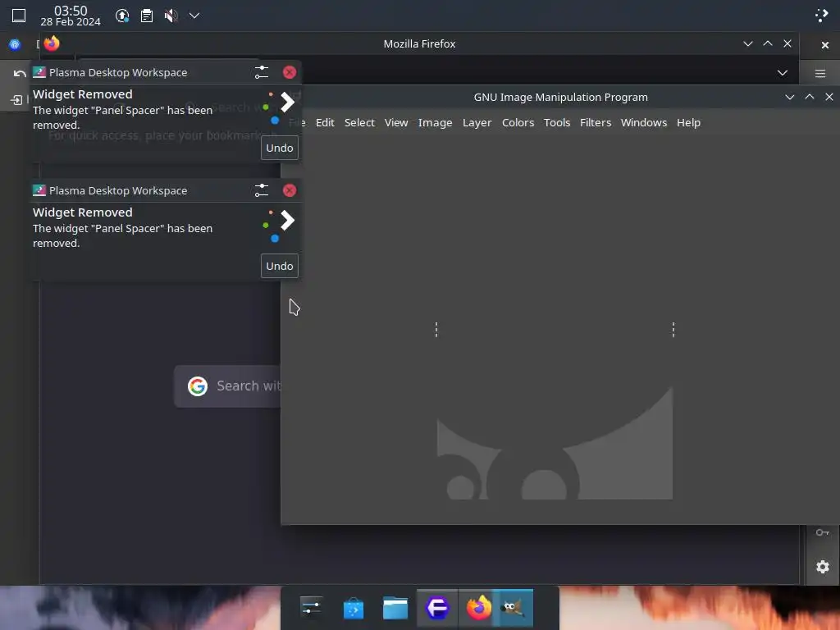The width and height of the screenshot is (840, 630).
Task: Open GIMP's Windows menu
Action: [643, 123]
